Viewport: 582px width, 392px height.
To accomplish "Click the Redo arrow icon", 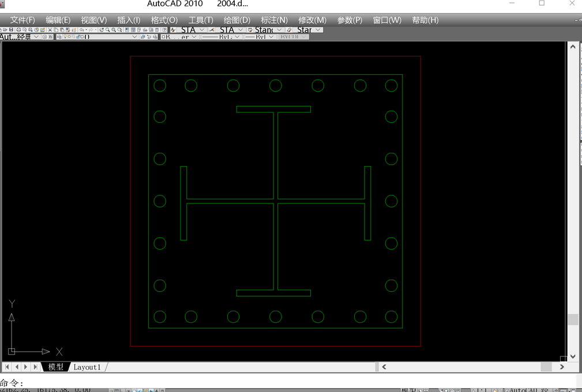I will coord(91,29).
